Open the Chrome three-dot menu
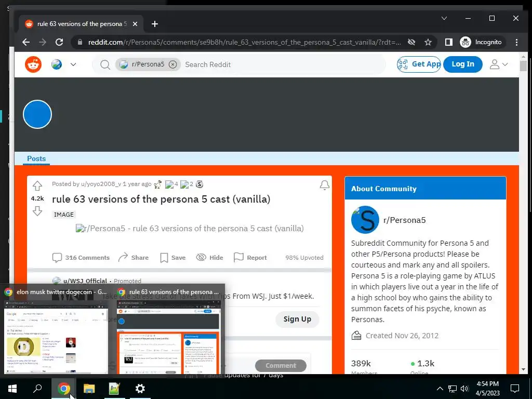This screenshot has width=532, height=399. [x=516, y=42]
